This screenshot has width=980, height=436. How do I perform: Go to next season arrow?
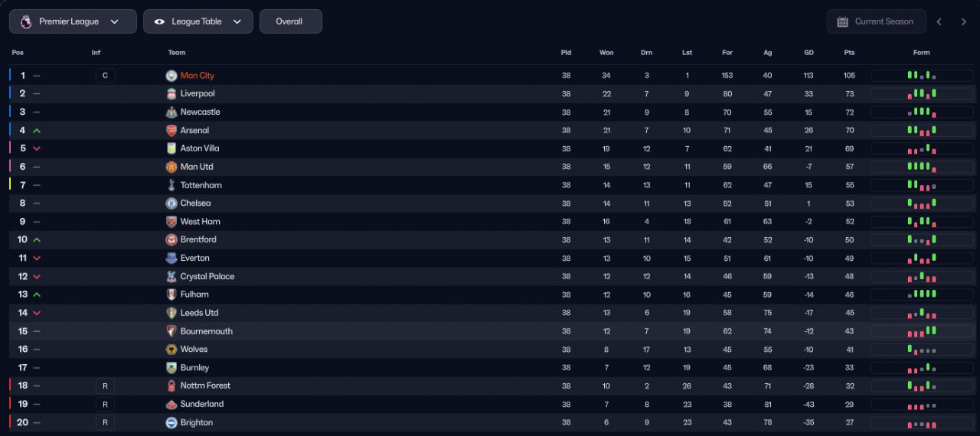[x=964, y=21]
